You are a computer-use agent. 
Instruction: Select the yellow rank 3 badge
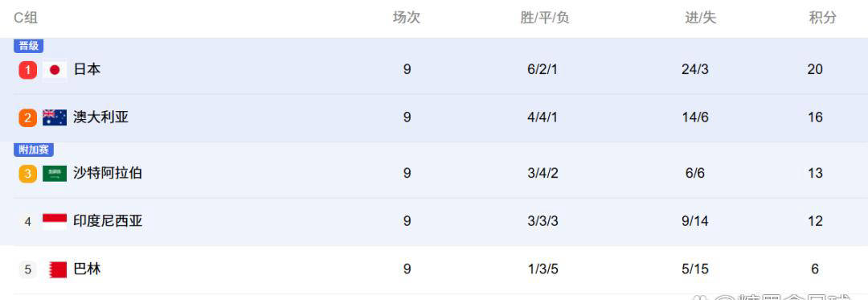pos(27,173)
